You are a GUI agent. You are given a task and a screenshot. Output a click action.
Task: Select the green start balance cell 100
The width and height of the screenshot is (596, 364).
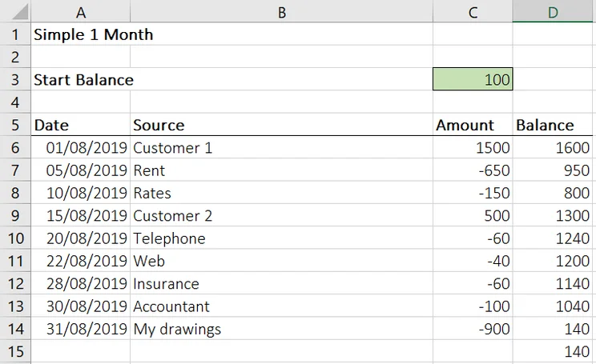click(473, 79)
